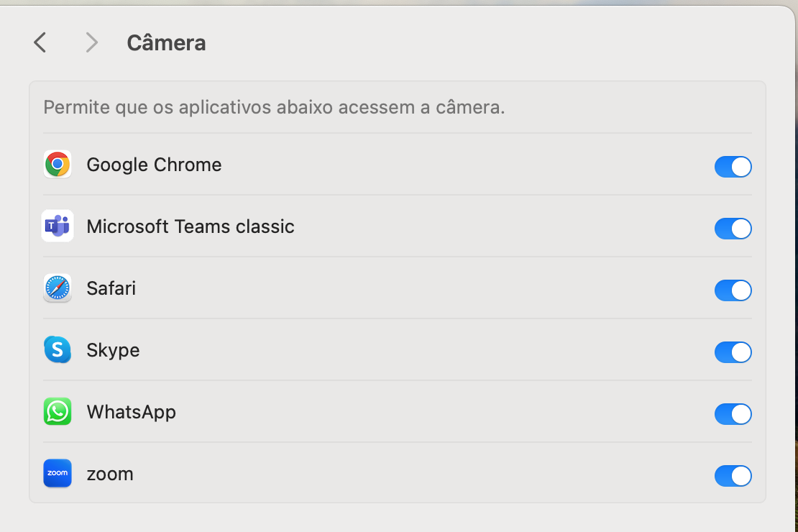Click the Skype app icon
This screenshot has height=532, width=798.
click(x=58, y=349)
